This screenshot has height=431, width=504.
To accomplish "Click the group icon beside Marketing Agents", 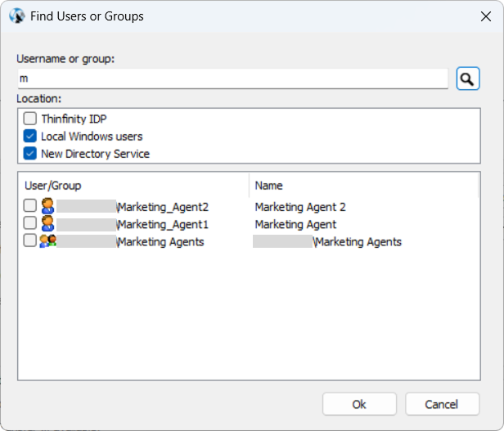I will point(47,240).
